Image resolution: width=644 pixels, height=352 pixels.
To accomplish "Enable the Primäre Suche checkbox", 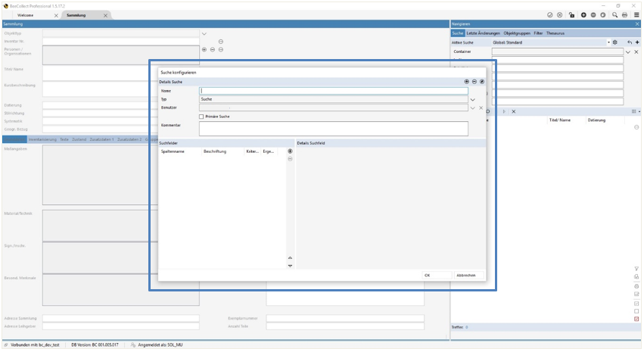I will tap(201, 117).
